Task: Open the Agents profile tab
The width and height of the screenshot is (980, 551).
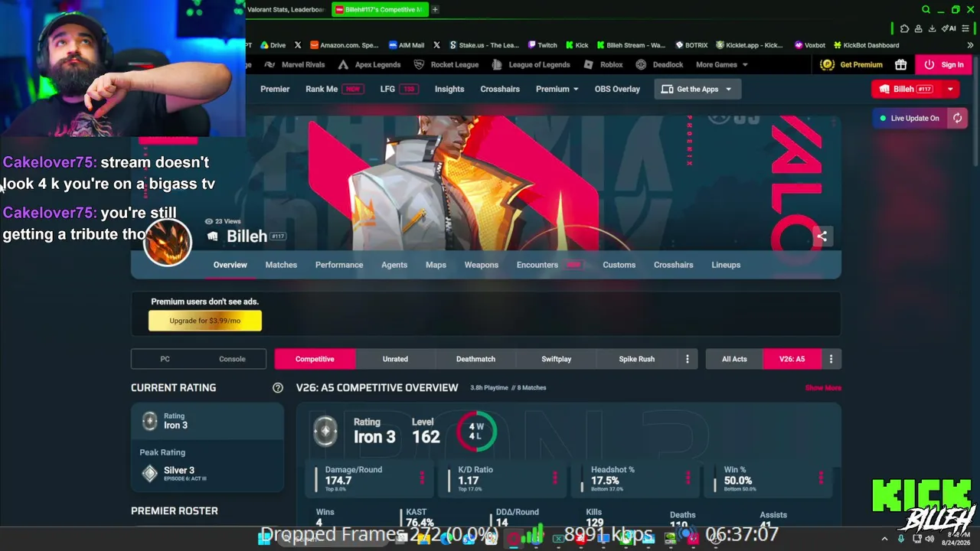Action: pos(394,265)
